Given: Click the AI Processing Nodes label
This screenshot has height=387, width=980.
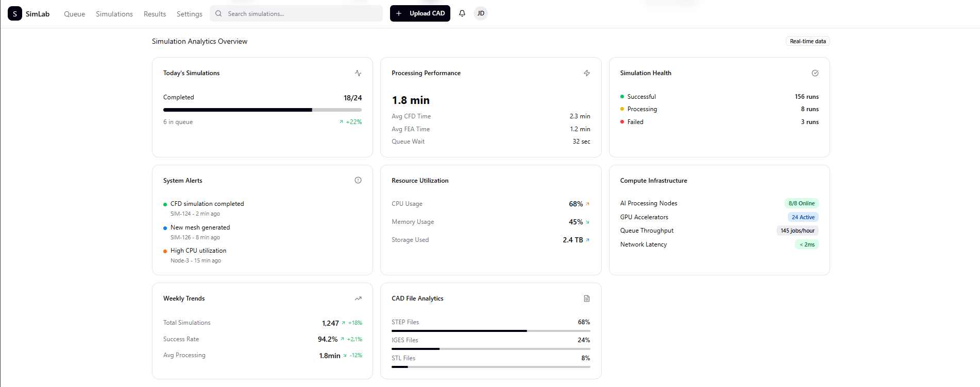Looking at the screenshot, I should pyautogui.click(x=649, y=203).
